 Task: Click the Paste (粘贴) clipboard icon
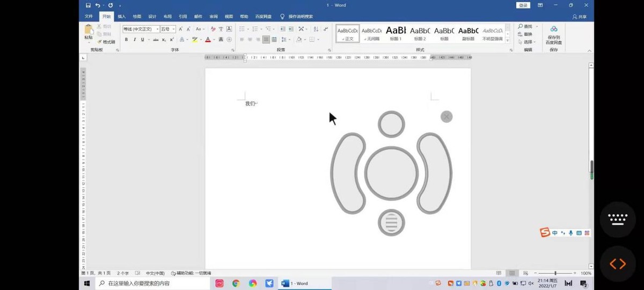tap(89, 30)
